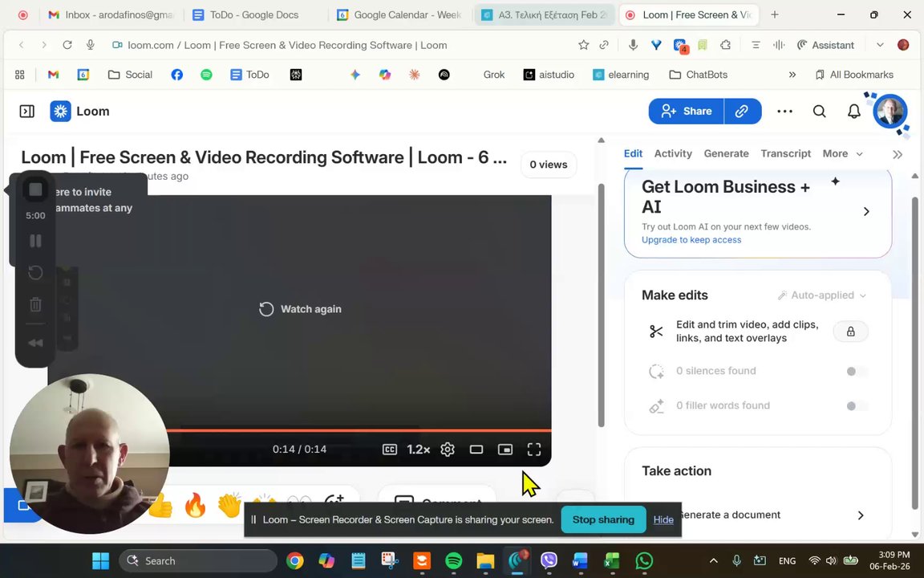Click the Share button
The image size is (924, 578).
click(x=687, y=111)
